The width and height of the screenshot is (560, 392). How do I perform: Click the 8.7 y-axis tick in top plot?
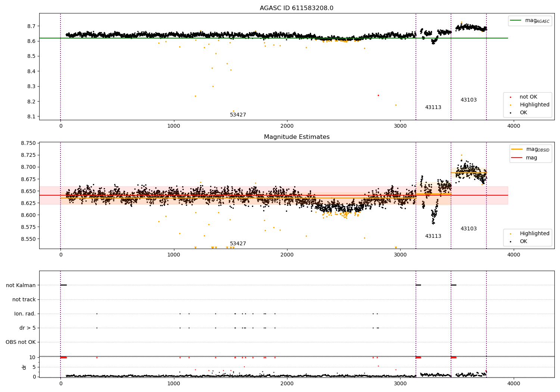click(x=31, y=26)
